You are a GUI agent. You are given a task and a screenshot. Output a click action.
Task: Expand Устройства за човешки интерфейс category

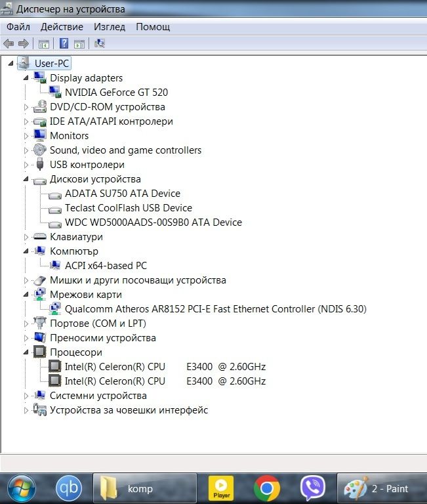[26, 410]
